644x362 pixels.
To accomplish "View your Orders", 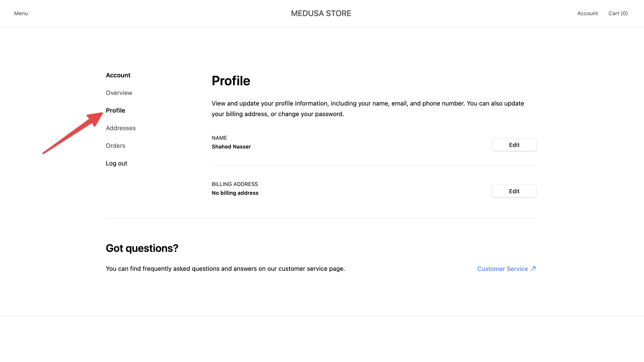I will pyautogui.click(x=115, y=145).
